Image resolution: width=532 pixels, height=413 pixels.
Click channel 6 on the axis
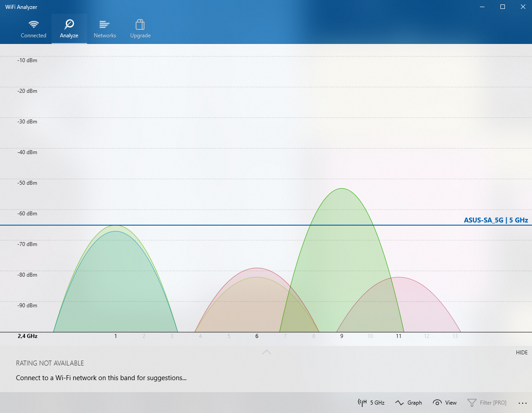[257, 336]
